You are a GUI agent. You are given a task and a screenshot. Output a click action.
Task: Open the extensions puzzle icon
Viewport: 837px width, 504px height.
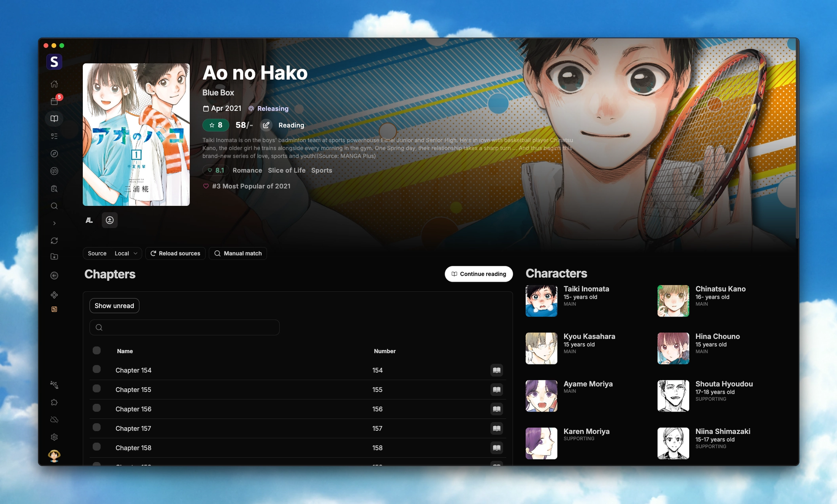(54, 402)
